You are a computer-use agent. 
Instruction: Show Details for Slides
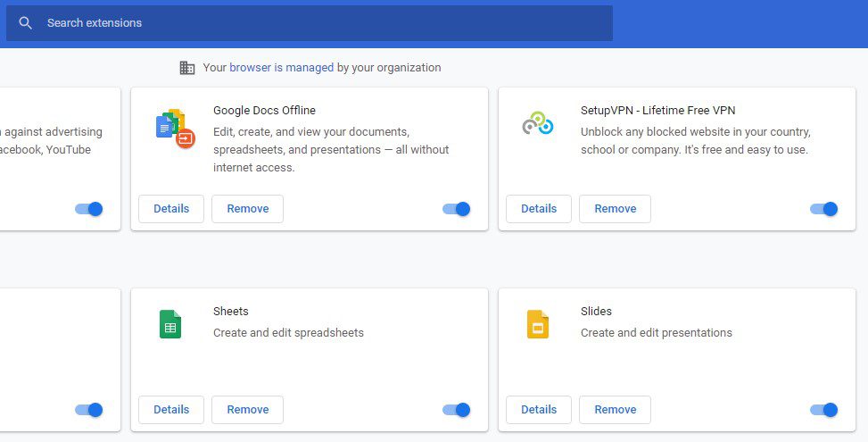click(x=539, y=410)
